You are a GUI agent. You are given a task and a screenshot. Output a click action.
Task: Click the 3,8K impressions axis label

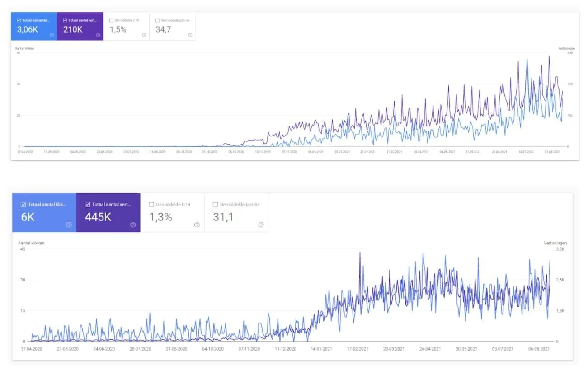(x=560, y=249)
